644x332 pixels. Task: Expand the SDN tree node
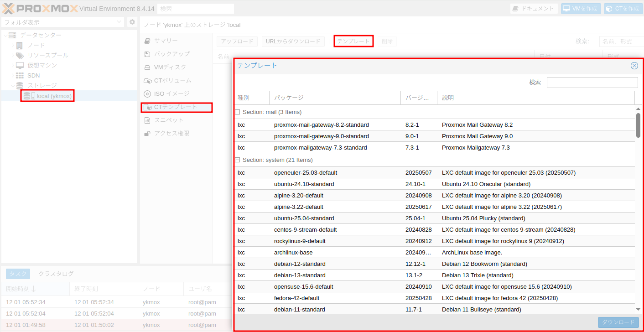[x=12, y=75]
